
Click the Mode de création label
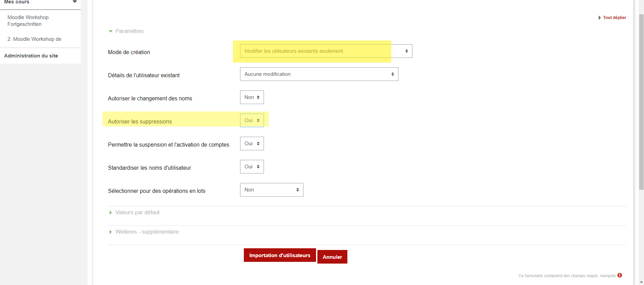pyautogui.click(x=129, y=52)
